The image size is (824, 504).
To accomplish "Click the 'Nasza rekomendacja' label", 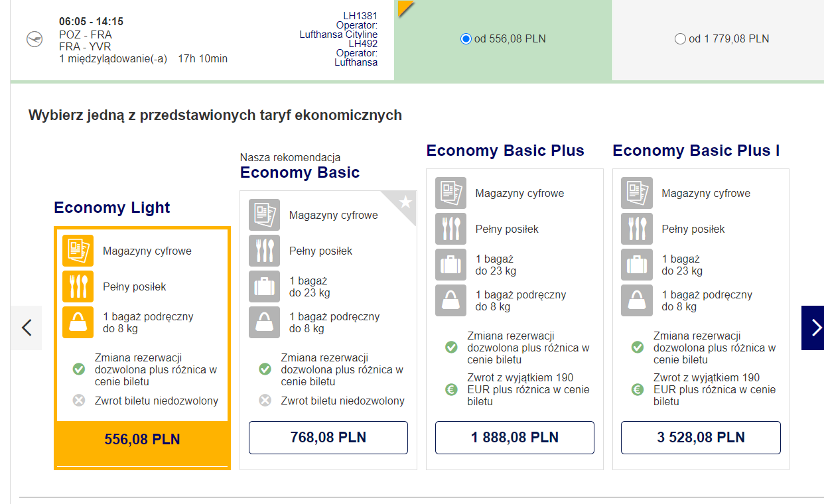I will coord(290,157).
